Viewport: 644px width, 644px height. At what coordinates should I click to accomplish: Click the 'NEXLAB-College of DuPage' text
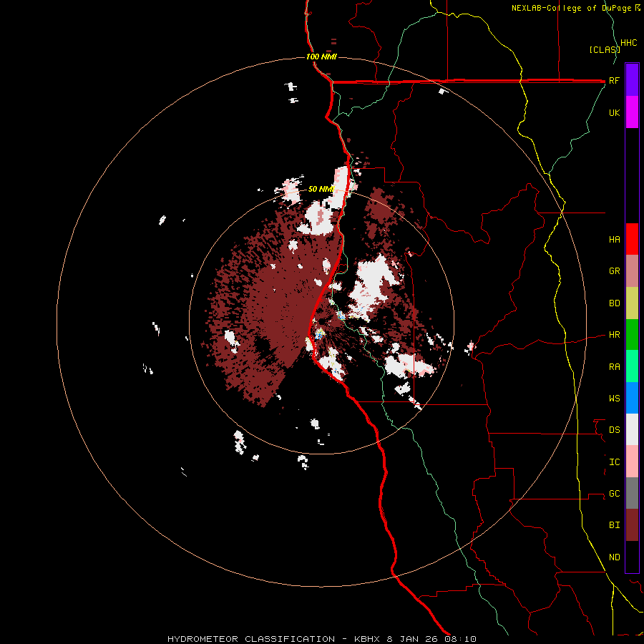[572, 8]
